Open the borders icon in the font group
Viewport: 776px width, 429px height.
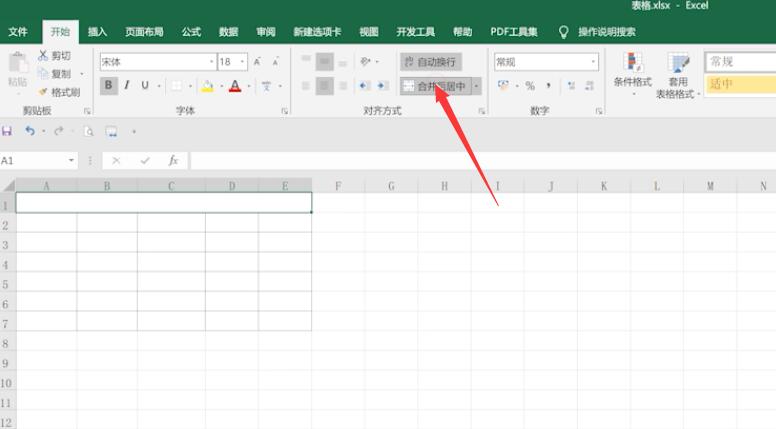(176, 86)
